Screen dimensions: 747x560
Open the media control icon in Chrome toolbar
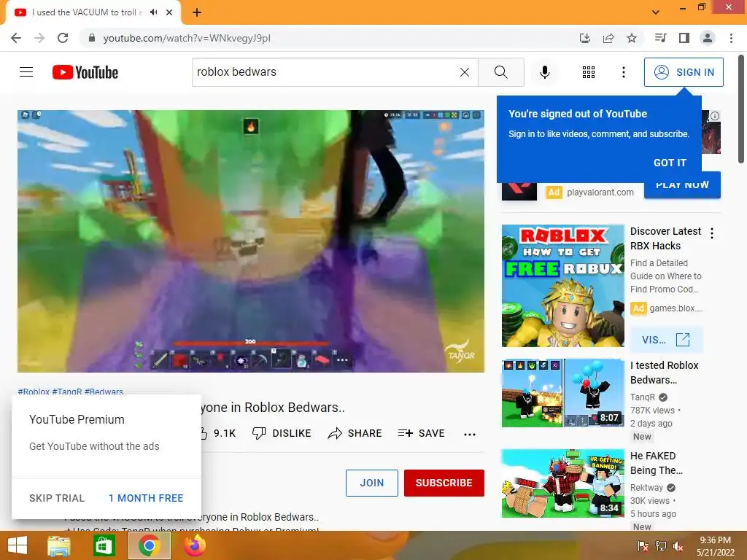[660, 38]
